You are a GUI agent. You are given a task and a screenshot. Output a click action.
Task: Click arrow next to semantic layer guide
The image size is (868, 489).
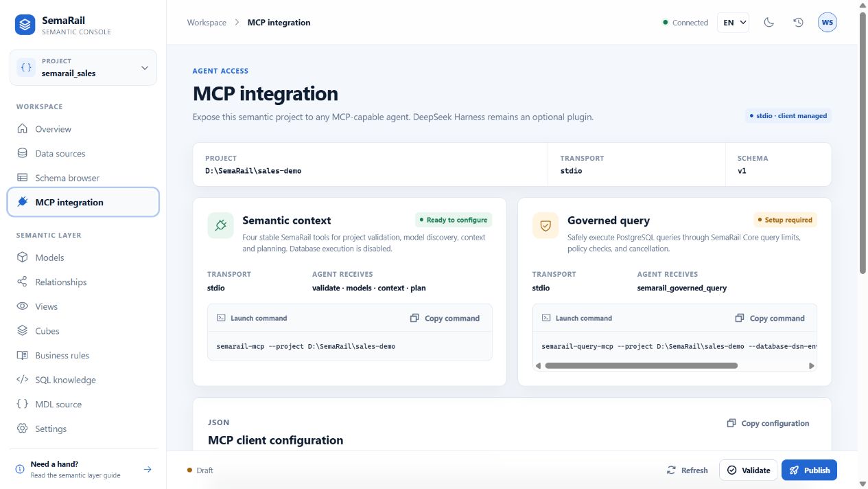pos(148,470)
